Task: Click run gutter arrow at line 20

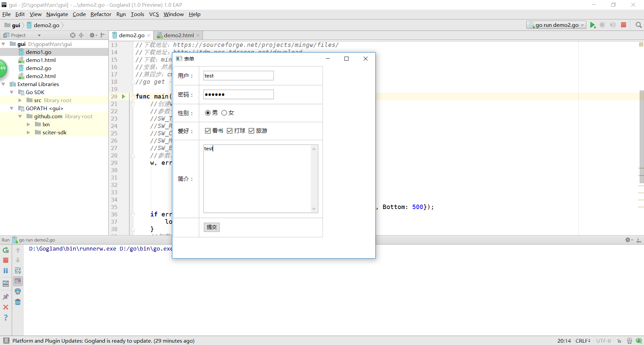Action: coord(123,96)
